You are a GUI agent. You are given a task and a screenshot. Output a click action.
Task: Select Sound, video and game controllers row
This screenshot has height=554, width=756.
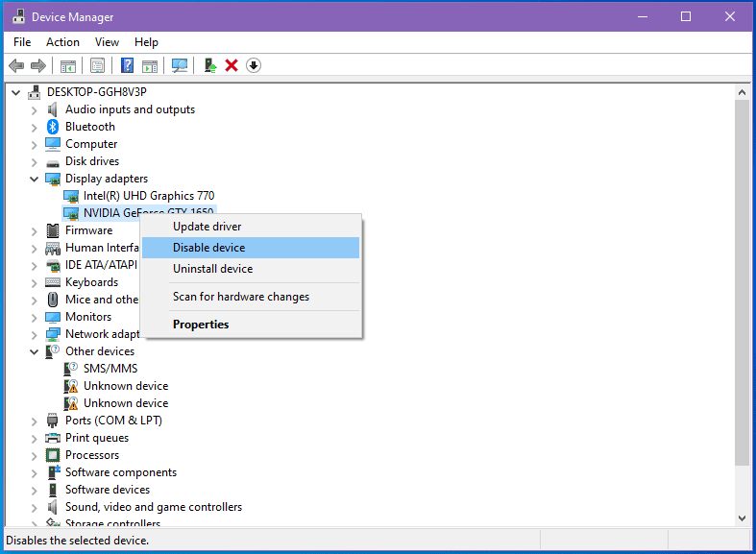tap(154, 507)
